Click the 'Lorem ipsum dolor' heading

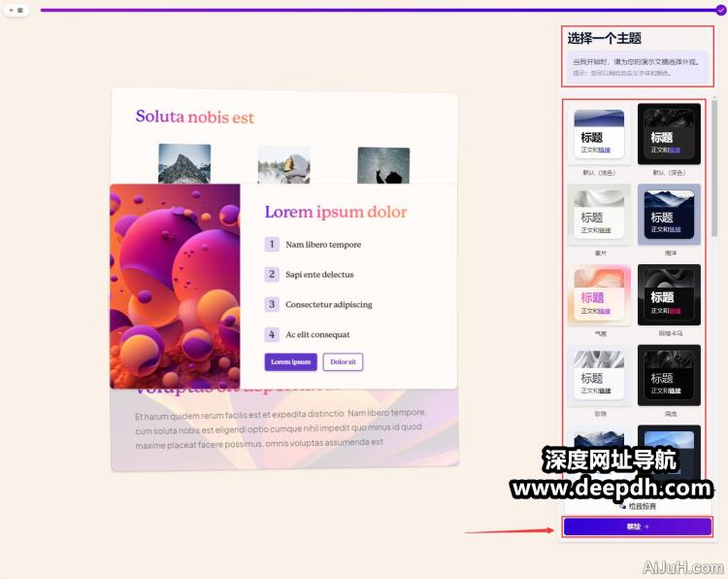click(x=336, y=212)
